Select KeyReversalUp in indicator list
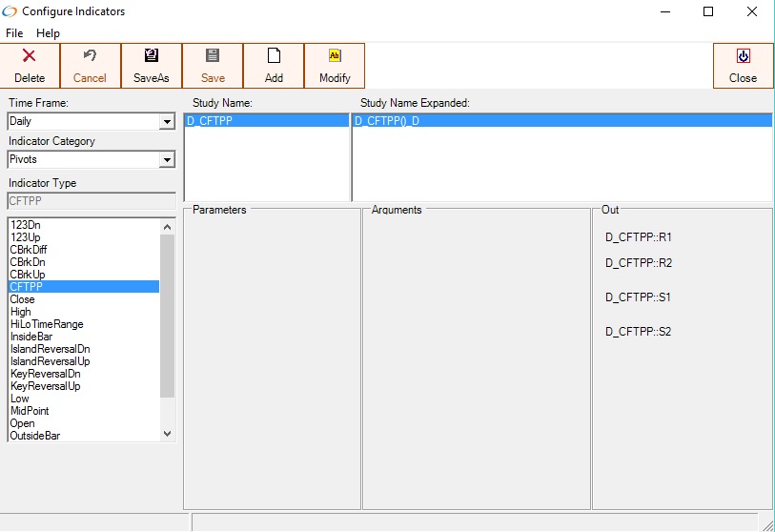This screenshot has height=532, width=775. 45,386
